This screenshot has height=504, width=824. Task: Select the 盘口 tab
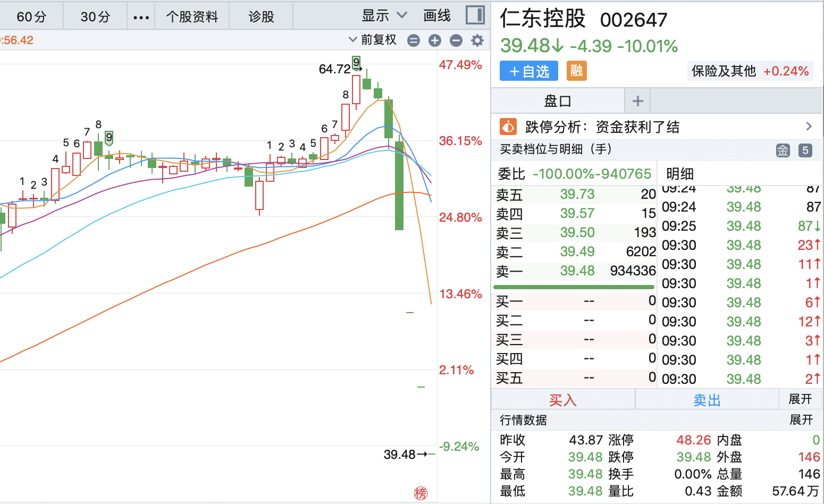558,100
